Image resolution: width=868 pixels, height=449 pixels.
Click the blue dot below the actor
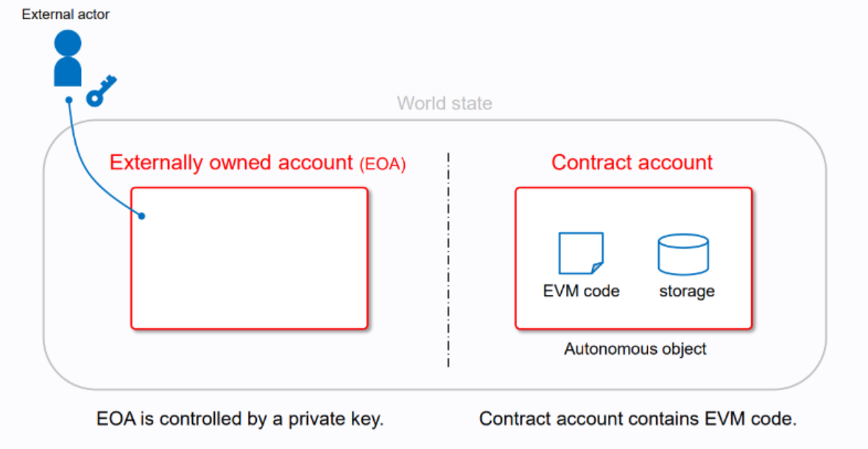68,99
